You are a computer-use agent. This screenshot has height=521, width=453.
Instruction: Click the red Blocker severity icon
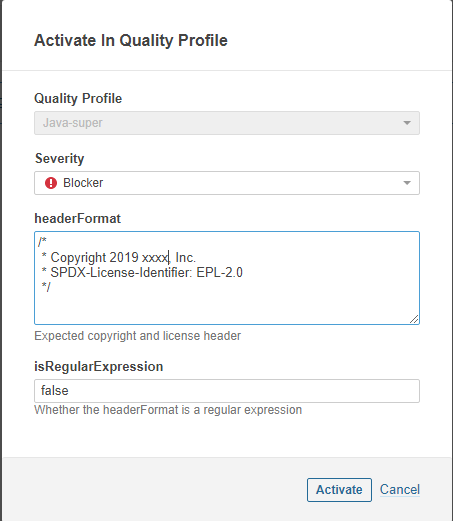click(x=51, y=183)
